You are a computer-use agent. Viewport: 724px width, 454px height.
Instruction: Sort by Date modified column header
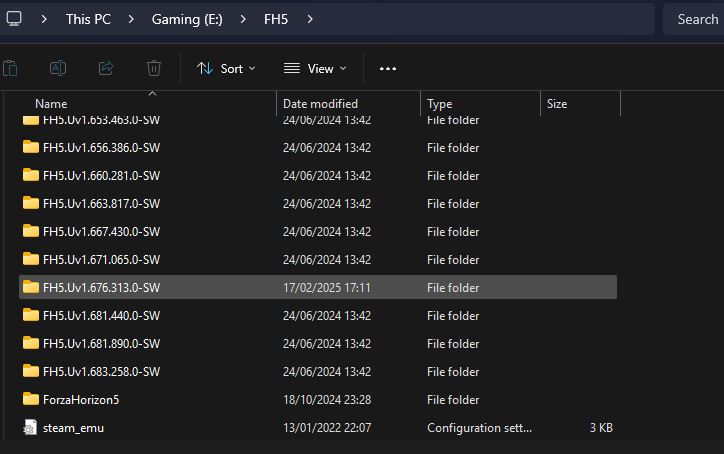coord(320,104)
